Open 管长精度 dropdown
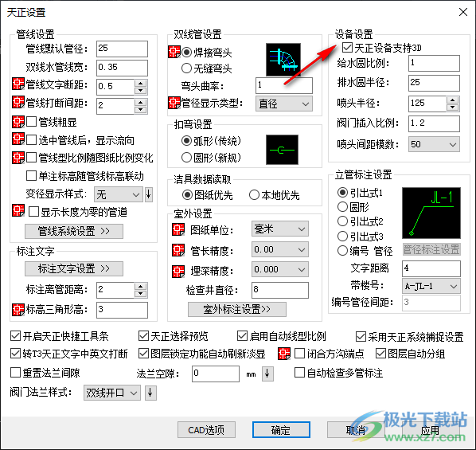Image resolution: width=476 pixels, height=450 pixels. pos(280,250)
